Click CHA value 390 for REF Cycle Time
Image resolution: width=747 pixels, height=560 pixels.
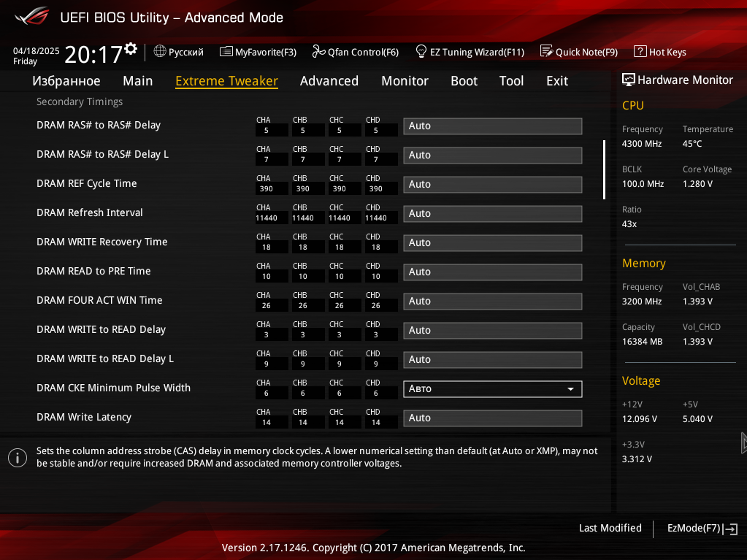click(267, 189)
